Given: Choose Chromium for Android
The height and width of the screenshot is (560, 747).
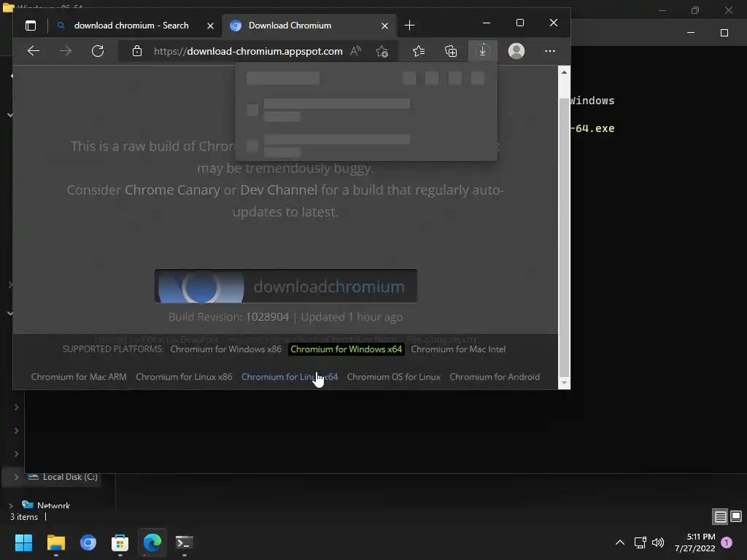Looking at the screenshot, I should pyautogui.click(x=495, y=377).
